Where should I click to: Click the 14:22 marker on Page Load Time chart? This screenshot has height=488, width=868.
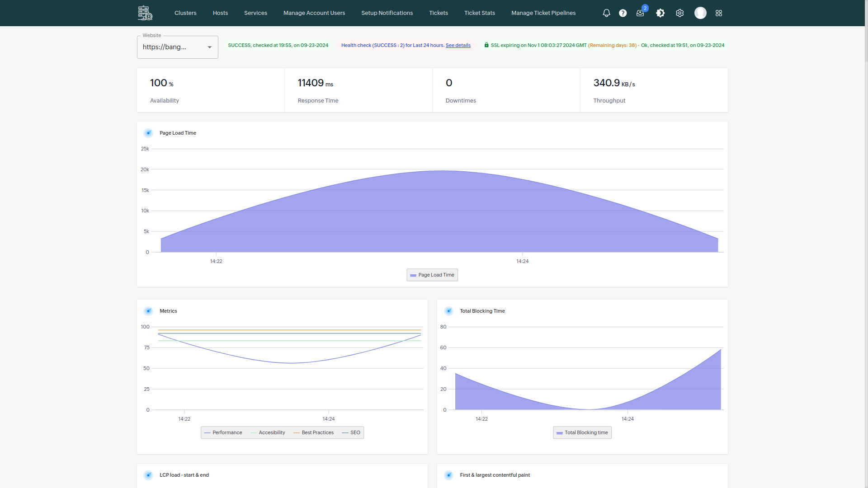tap(216, 261)
